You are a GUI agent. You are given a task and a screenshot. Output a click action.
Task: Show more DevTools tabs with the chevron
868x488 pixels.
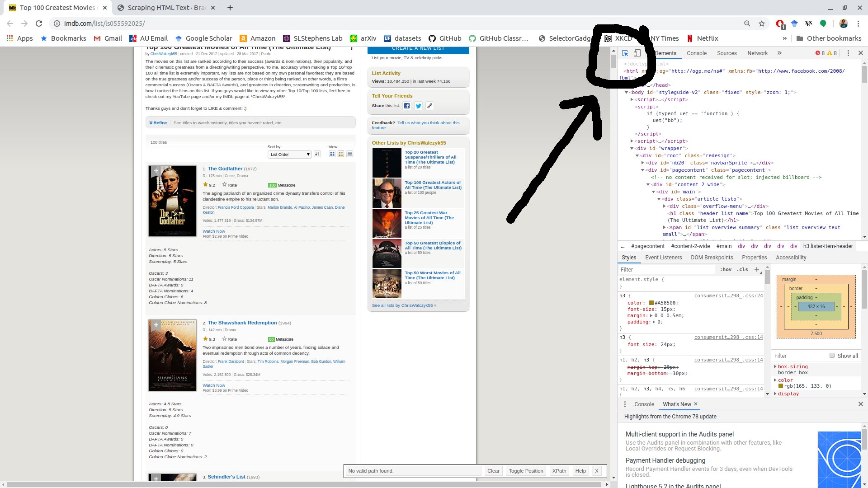tap(779, 53)
